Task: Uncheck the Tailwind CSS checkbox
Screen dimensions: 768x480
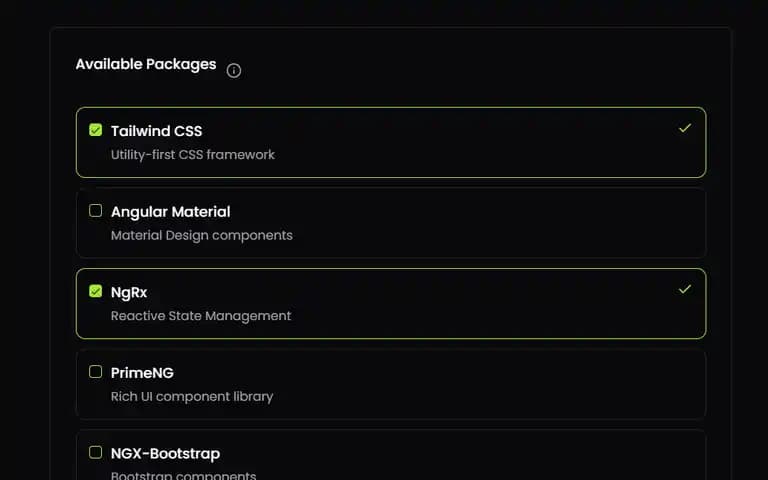Action: pos(96,130)
